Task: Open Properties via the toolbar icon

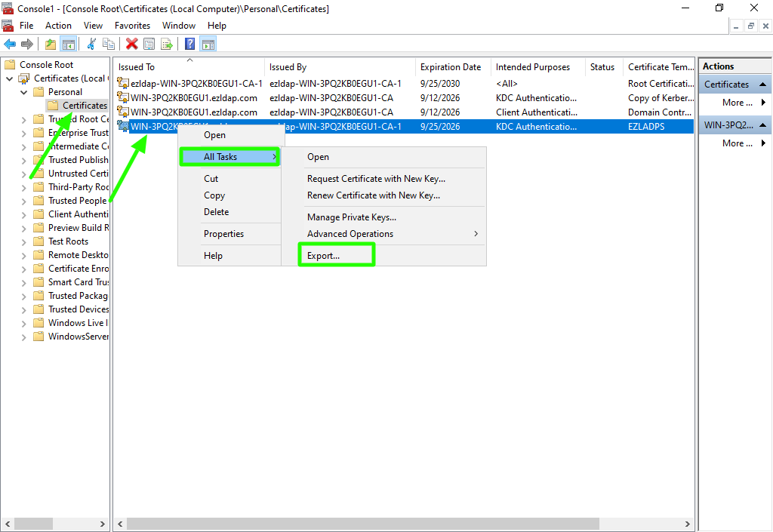Action: 149,45
